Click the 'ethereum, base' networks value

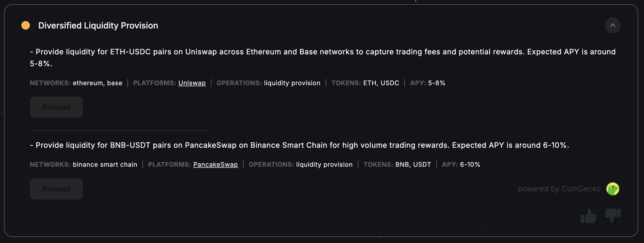[x=98, y=83]
